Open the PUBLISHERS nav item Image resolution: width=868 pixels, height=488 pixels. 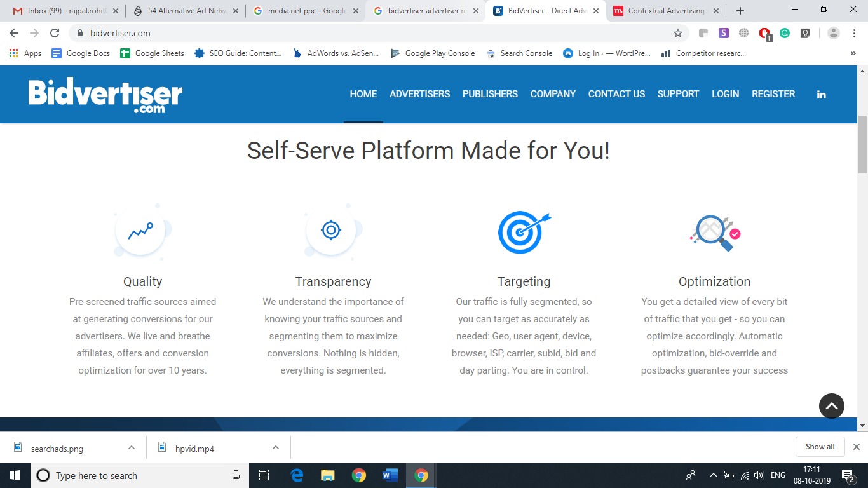click(x=490, y=94)
